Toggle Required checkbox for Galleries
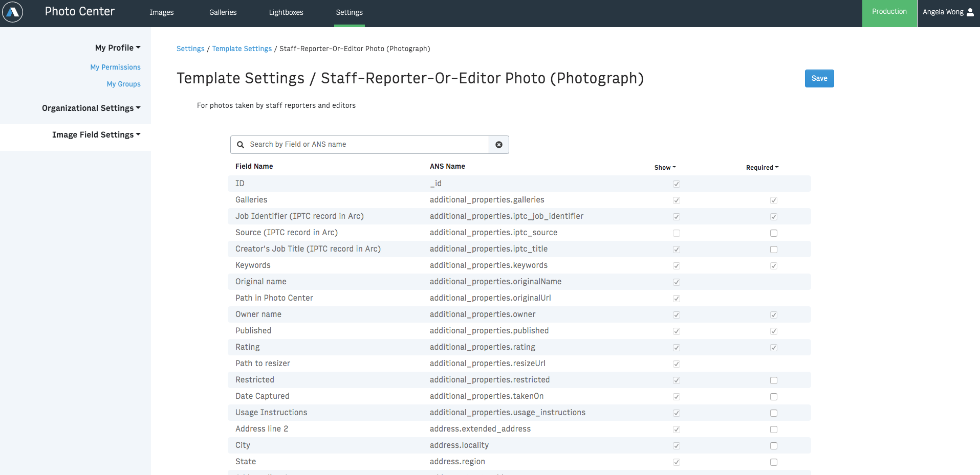Image resolution: width=980 pixels, height=475 pixels. pos(774,200)
